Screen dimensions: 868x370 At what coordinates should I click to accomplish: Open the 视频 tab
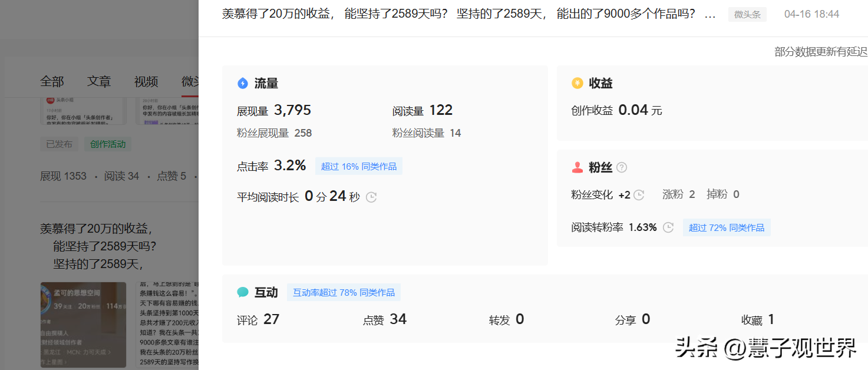(146, 81)
